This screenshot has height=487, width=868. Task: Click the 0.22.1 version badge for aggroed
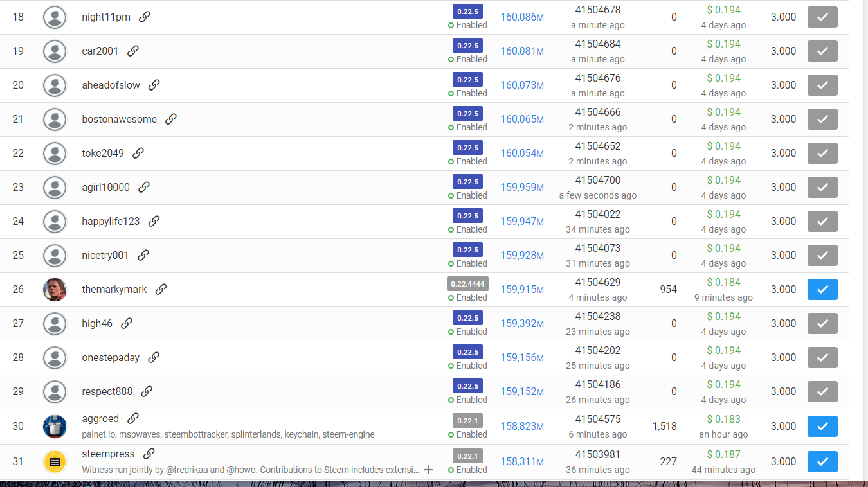pos(467,420)
